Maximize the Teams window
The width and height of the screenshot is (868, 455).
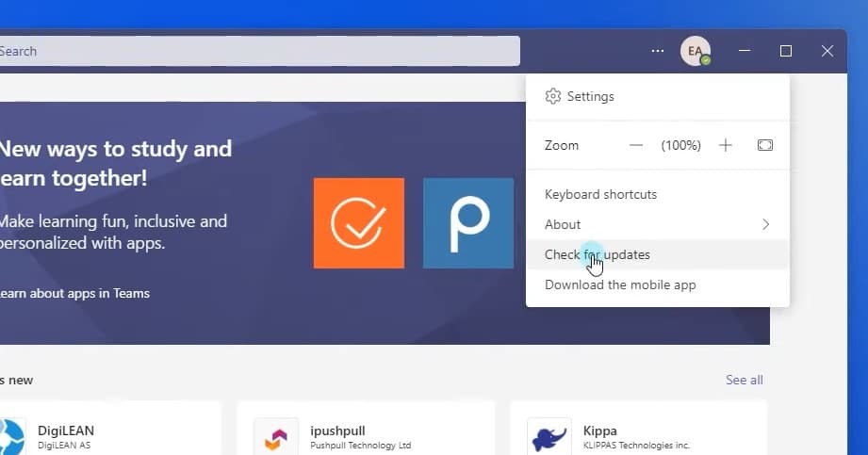tap(785, 51)
